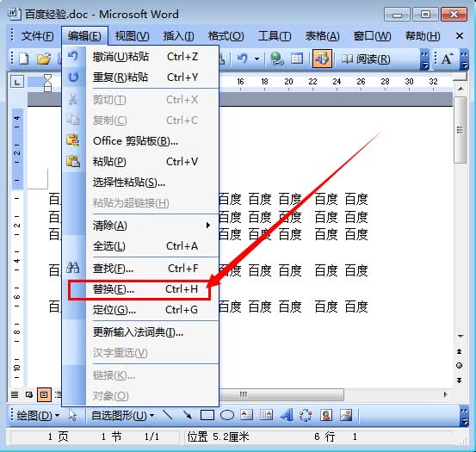Open Office 剪贴板(B) clipboard pane
Screen dimensions: 476x452
pos(140,141)
